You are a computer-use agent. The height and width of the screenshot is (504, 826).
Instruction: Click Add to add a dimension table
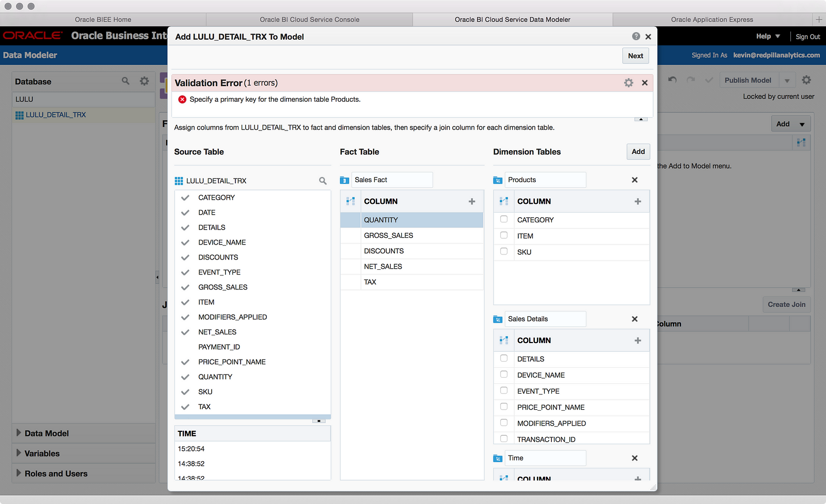pos(638,152)
